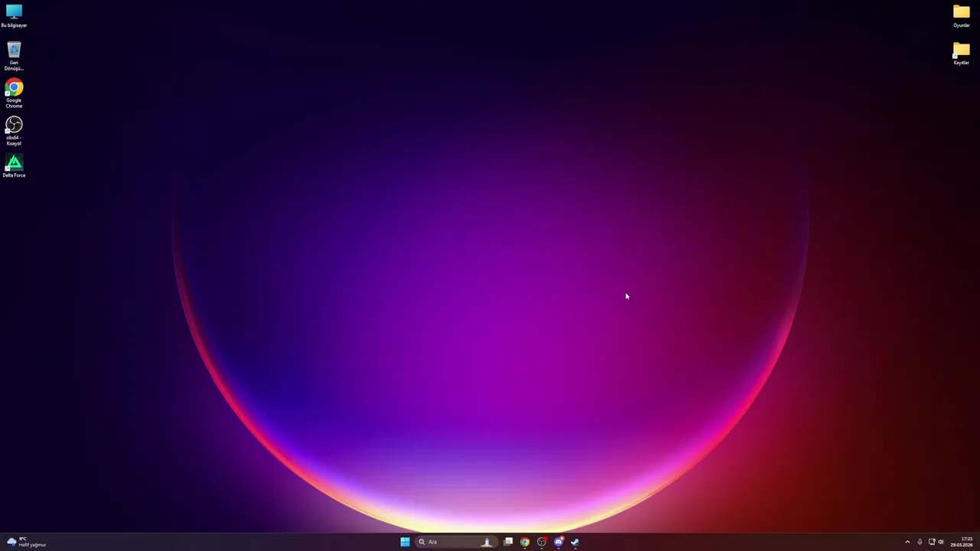This screenshot has height=551, width=980.
Task: Open OBS Studio from the taskbar
Action: (x=542, y=542)
